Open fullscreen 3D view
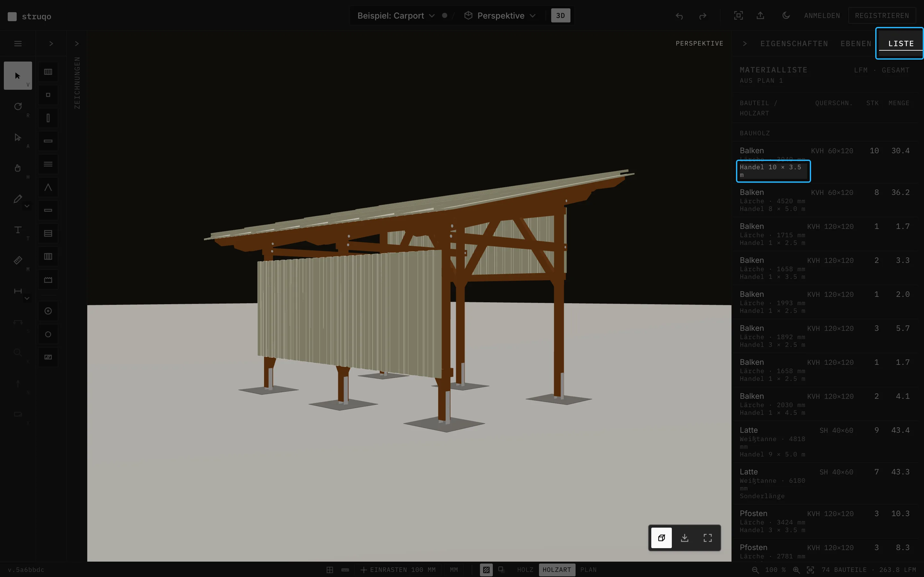924x577 pixels. click(707, 538)
